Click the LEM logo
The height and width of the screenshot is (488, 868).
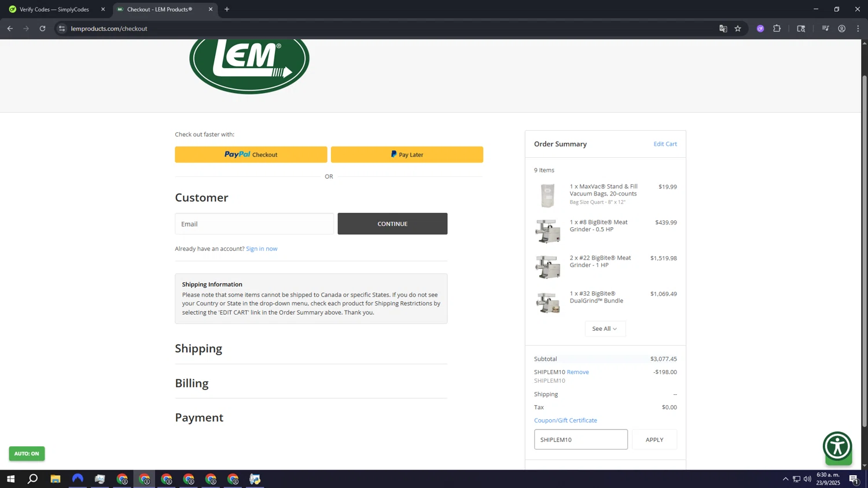pos(249,66)
